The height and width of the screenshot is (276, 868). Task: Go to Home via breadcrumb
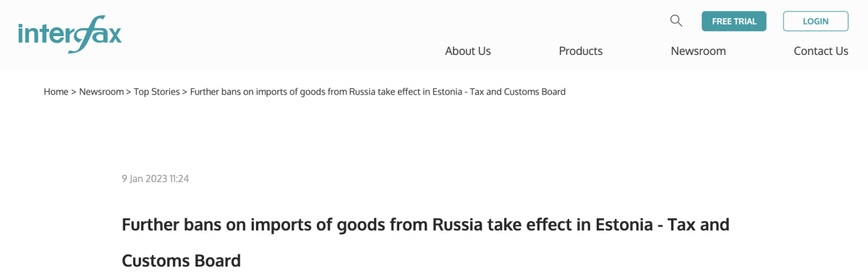click(56, 92)
